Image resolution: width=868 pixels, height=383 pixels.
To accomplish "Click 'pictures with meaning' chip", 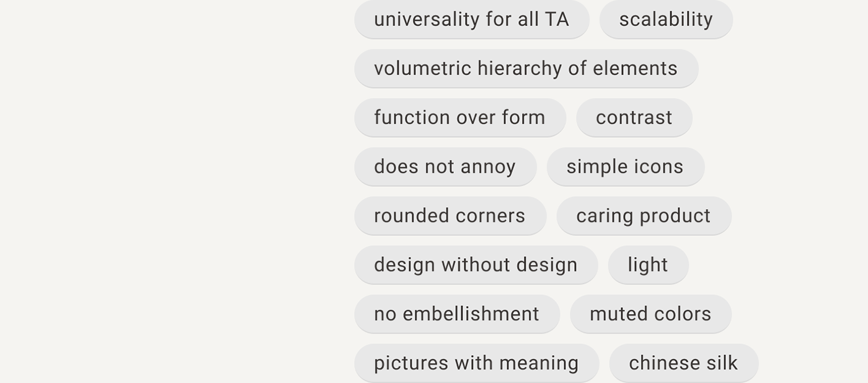I will [476, 363].
